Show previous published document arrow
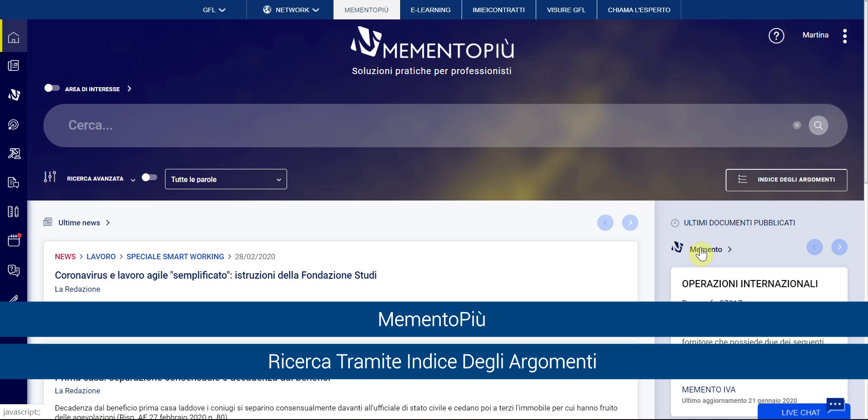868x420 pixels. pos(814,247)
